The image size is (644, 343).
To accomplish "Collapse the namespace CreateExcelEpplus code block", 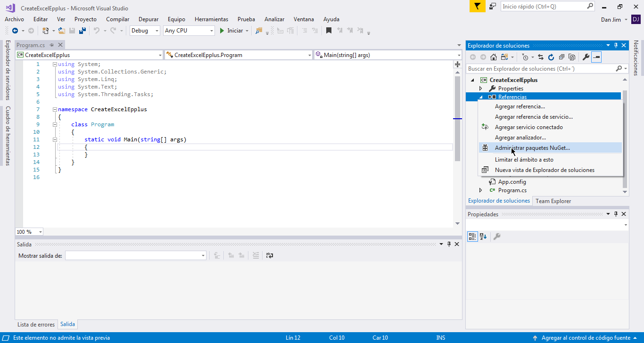I will [x=55, y=109].
